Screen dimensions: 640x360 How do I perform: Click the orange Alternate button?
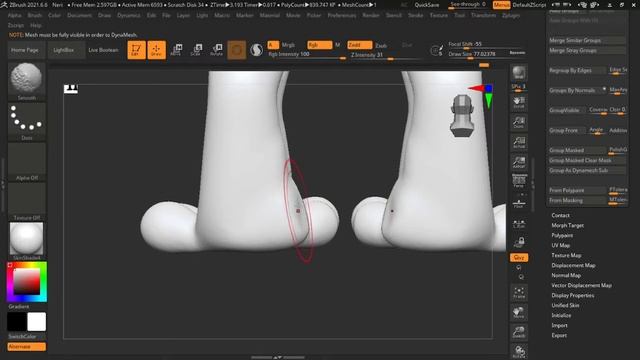pos(27,347)
